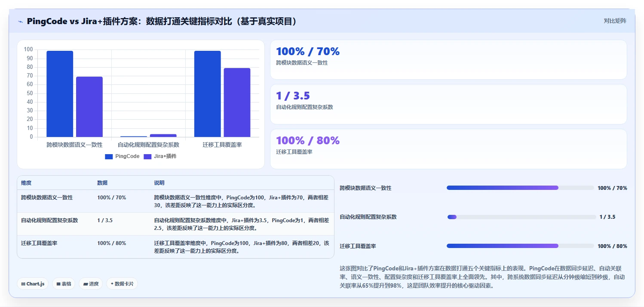Click the 表格 tag chip
The width and height of the screenshot is (644, 307).
tap(64, 284)
